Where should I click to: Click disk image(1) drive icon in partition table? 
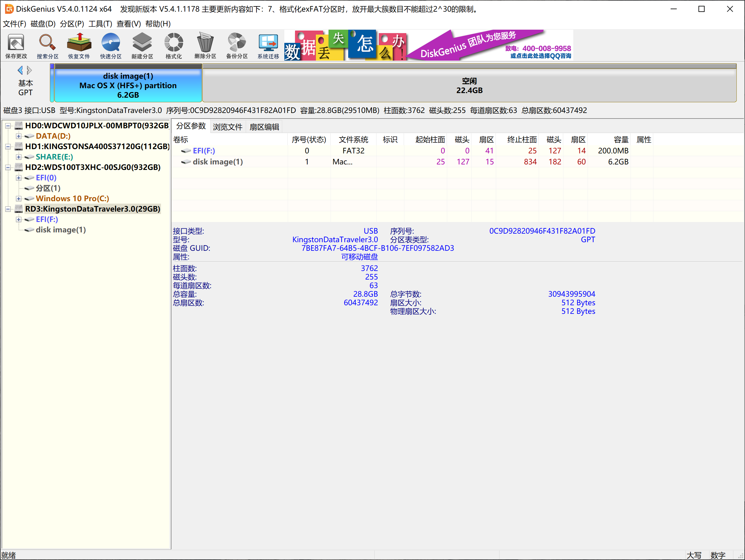tap(186, 162)
